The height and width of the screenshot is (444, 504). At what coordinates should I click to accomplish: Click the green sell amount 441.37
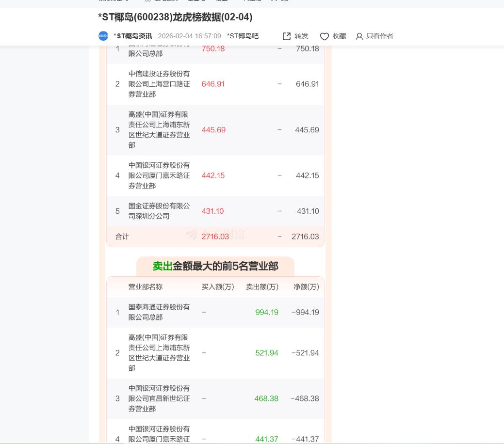[267, 439]
